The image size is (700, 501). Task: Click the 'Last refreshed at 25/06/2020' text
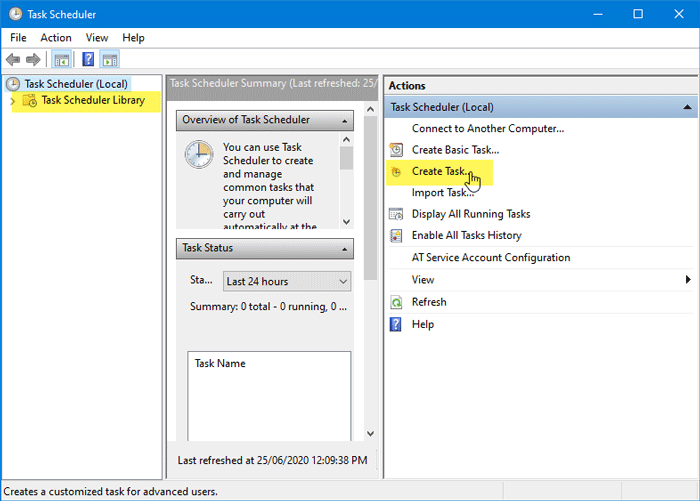(x=272, y=460)
